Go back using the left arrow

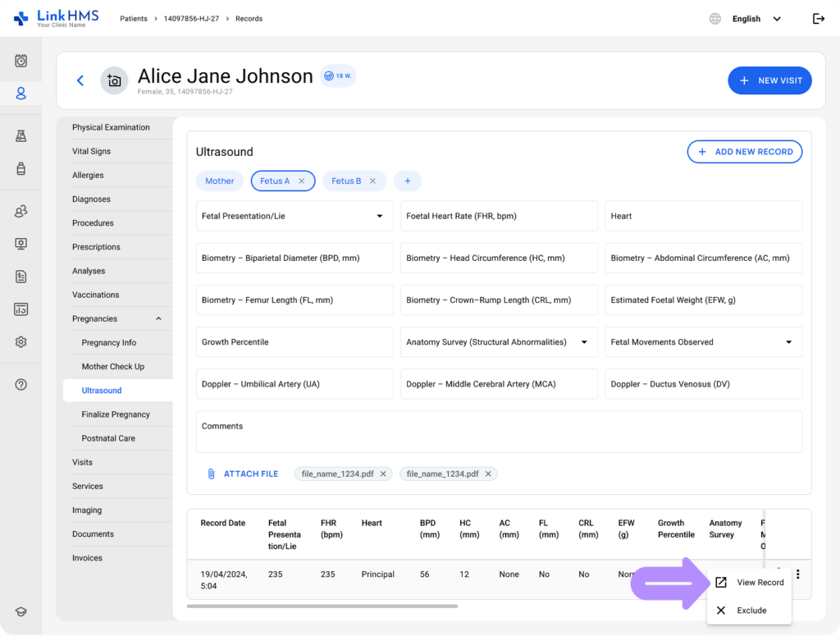pyautogui.click(x=80, y=80)
